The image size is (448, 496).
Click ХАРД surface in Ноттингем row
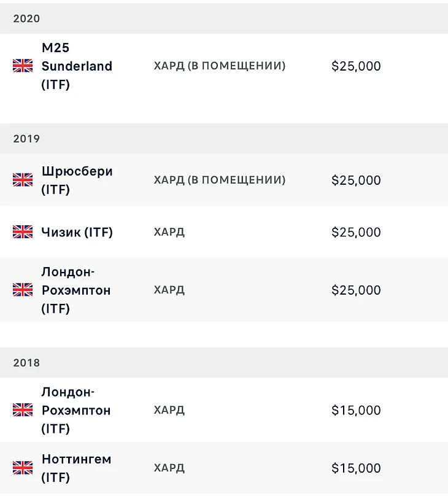pyautogui.click(x=169, y=468)
